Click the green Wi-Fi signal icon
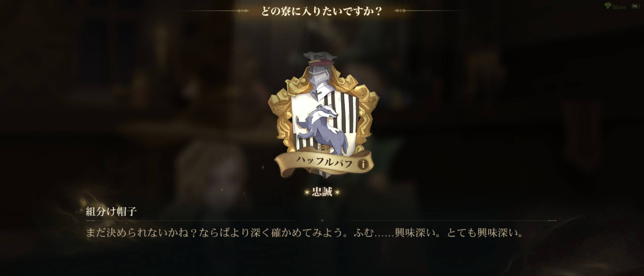644x276 pixels. [x=607, y=6]
